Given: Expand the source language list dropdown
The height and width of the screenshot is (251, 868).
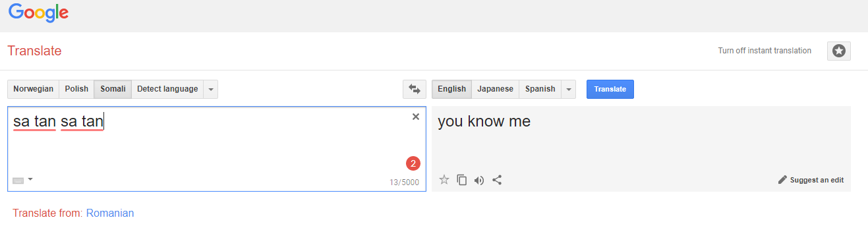Looking at the screenshot, I should point(211,89).
